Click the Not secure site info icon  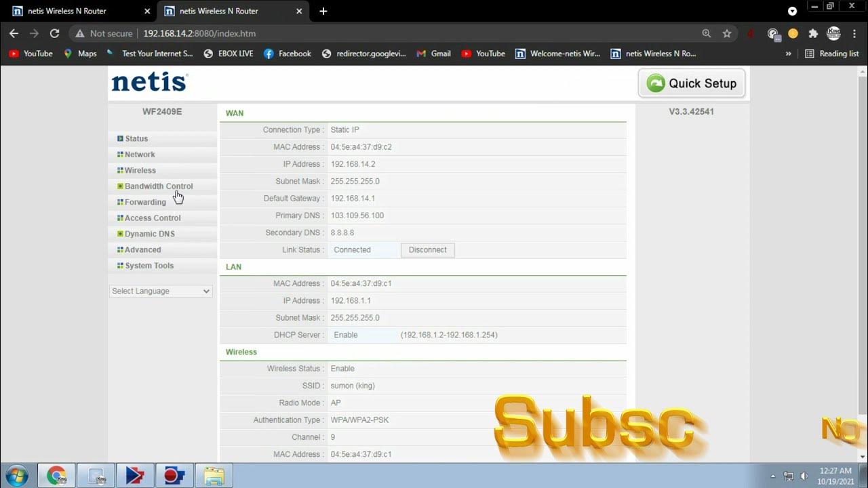pos(102,33)
